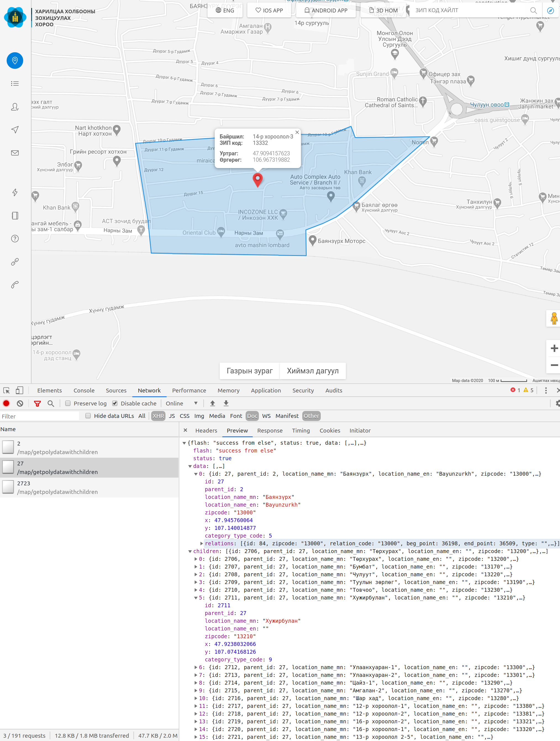Collapse the root JSON object
The height and width of the screenshot is (741, 560).
point(184,443)
